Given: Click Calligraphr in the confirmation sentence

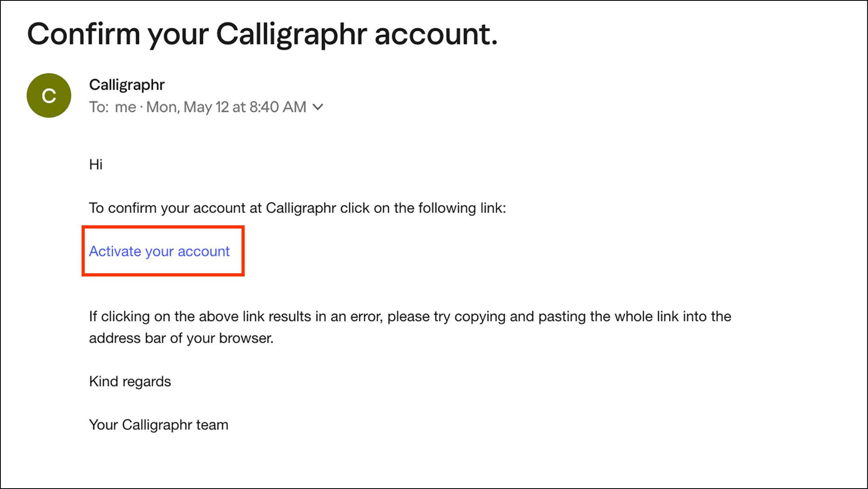Looking at the screenshot, I should coord(301,208).
